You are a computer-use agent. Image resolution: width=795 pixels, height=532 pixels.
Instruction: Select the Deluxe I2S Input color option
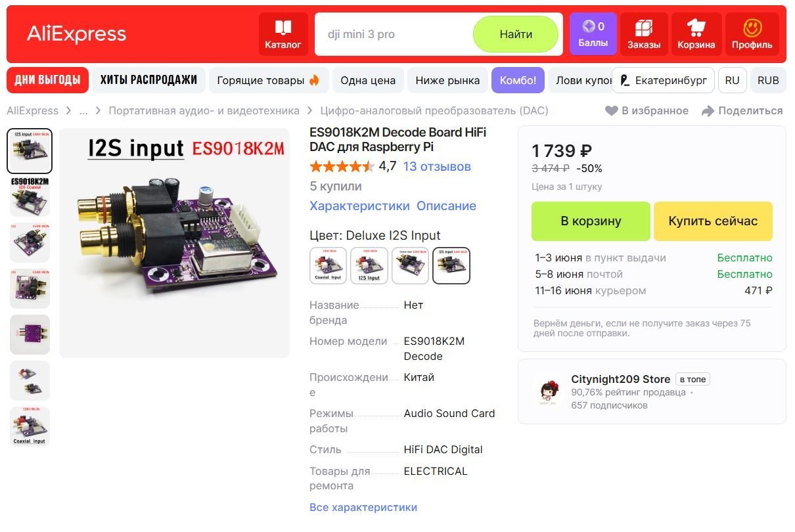[451, 265]
